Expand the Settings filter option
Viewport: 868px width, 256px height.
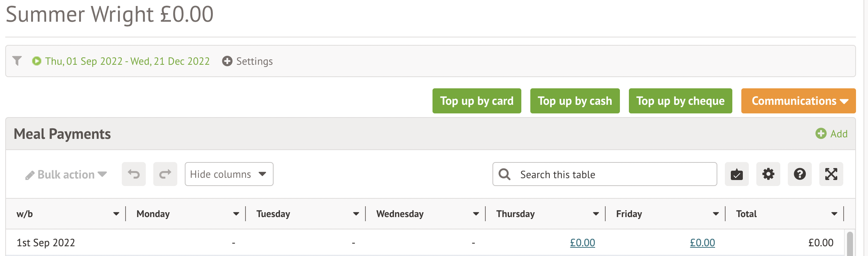[x=247, y=61]
